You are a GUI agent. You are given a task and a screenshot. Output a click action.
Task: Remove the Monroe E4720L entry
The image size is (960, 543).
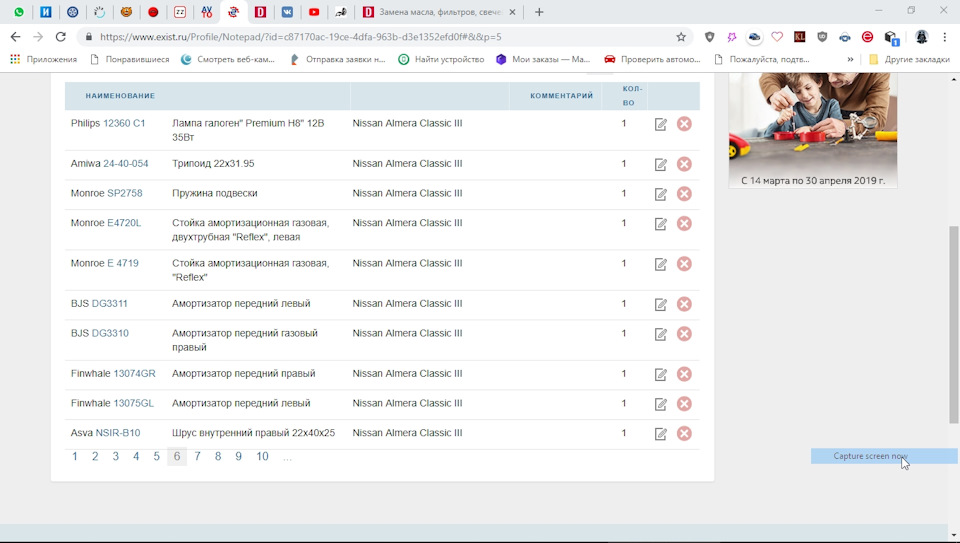(x=684, y=223)
